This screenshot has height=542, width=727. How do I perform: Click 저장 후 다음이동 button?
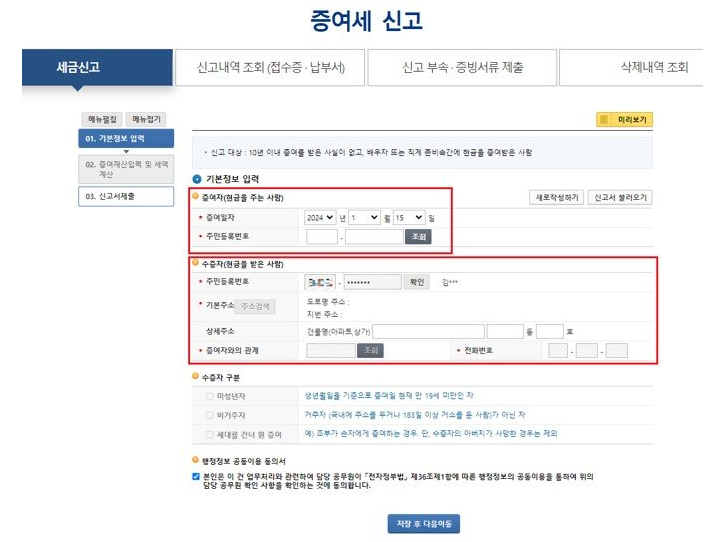424,524
